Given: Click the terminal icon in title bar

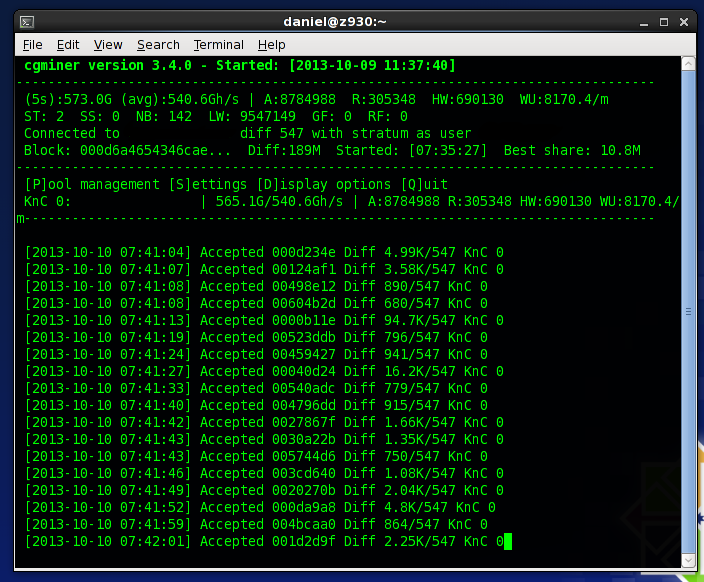Looking at the screenshot, I should [27, 22].
